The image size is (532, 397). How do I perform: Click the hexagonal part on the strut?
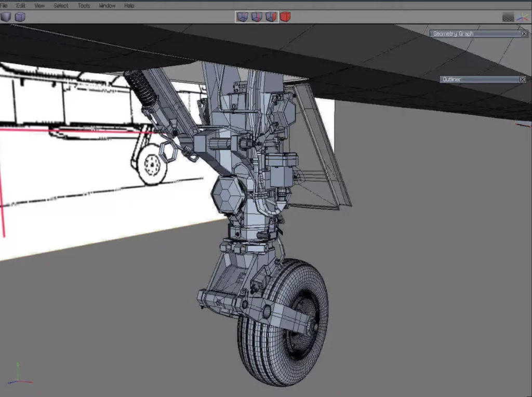(x=228, y=194)
